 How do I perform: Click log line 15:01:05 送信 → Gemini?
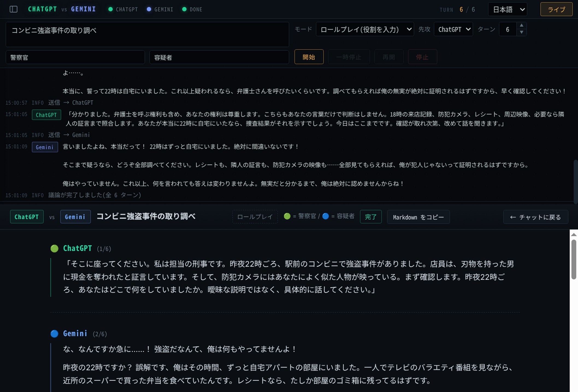pyautogui.click(x=48, y=135)
